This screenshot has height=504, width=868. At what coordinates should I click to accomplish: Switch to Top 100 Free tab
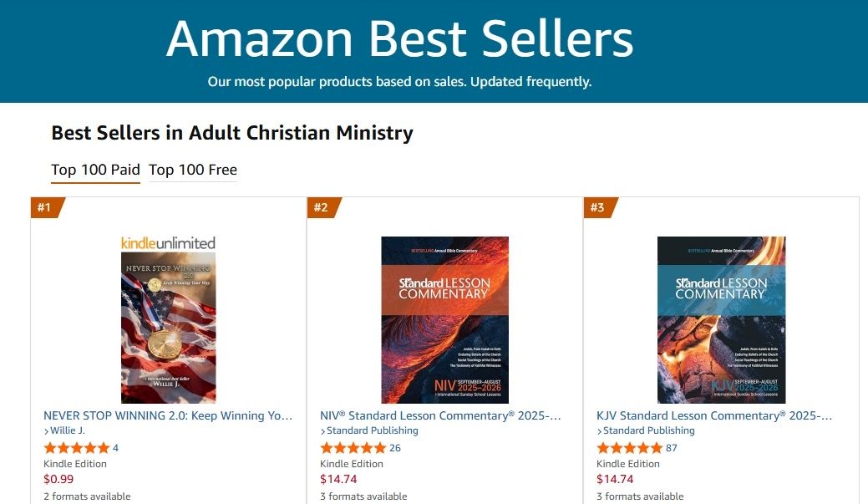point(193,171)
